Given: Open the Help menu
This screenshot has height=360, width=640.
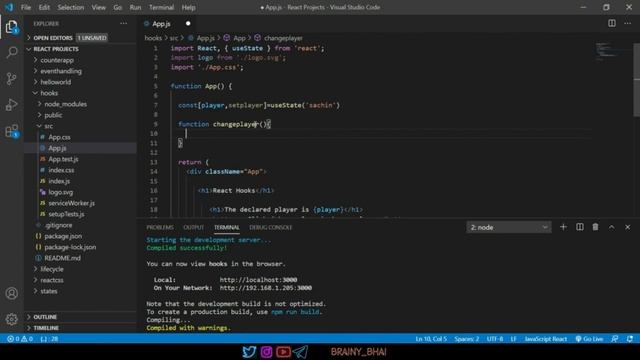Looking at the screenshot, I should 188,7.
